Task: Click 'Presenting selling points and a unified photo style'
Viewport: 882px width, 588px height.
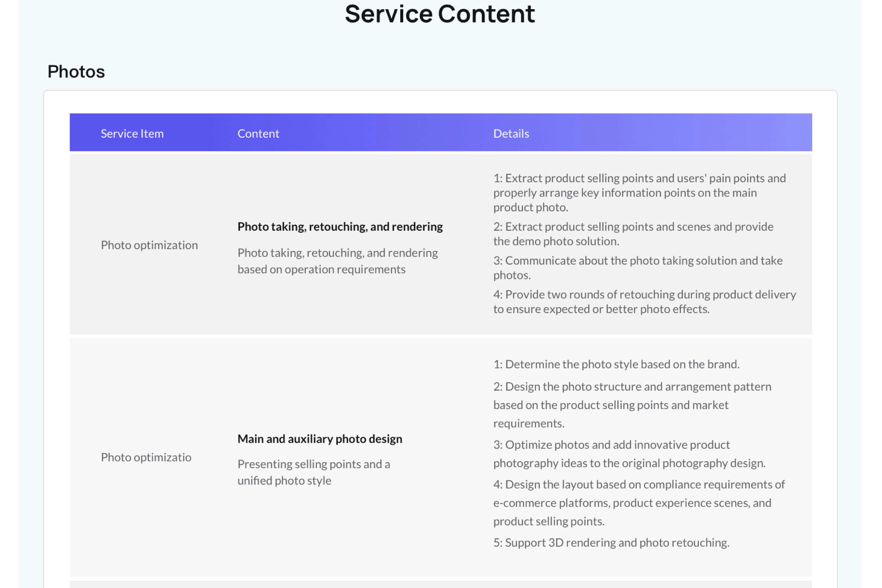Action: [x=313, y=472]
